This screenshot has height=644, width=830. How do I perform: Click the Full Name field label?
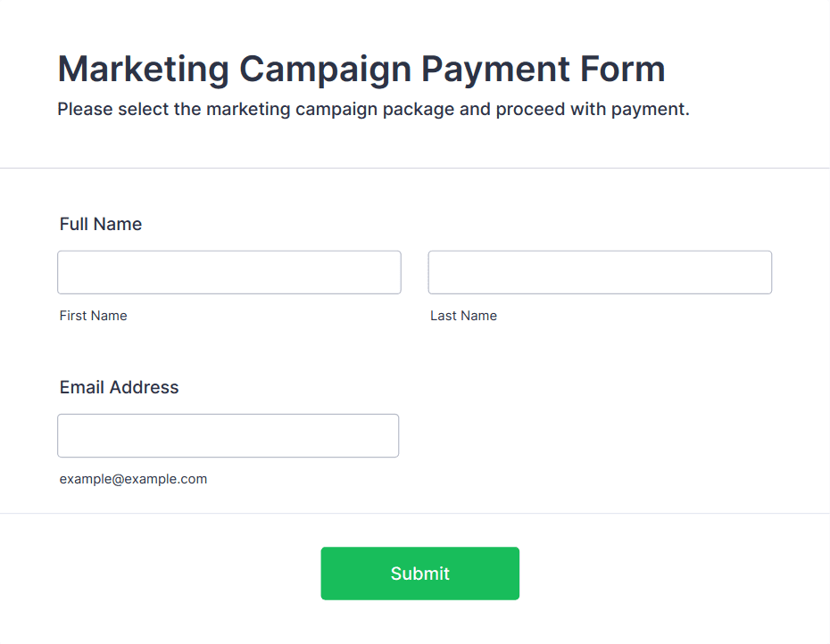pyautogui.click(x=101, y=224)
